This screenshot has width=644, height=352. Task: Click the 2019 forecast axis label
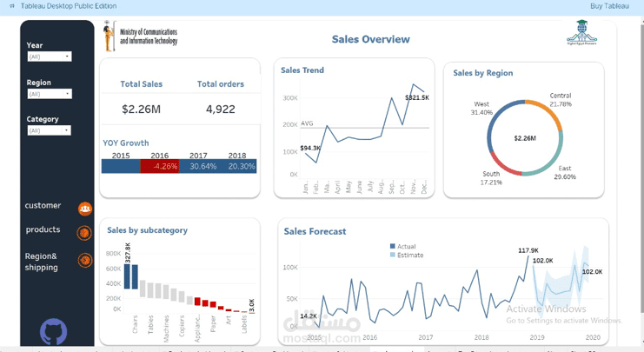click(537, 337)
